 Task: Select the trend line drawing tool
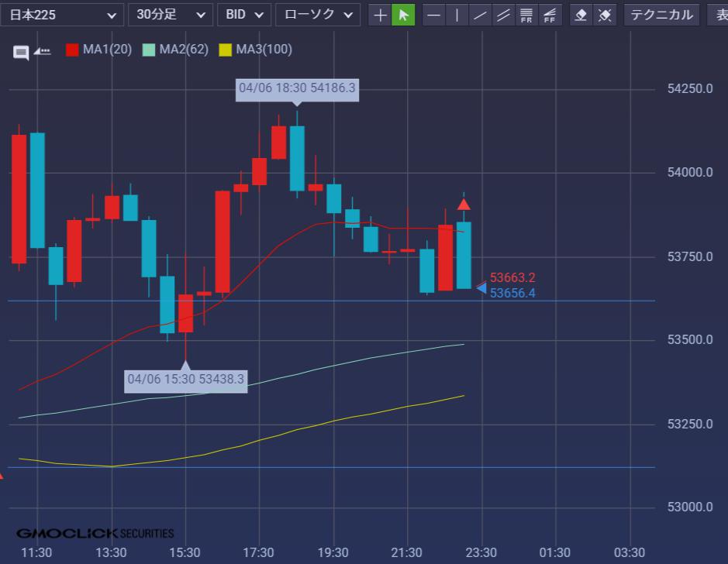(x=480, y=15)
